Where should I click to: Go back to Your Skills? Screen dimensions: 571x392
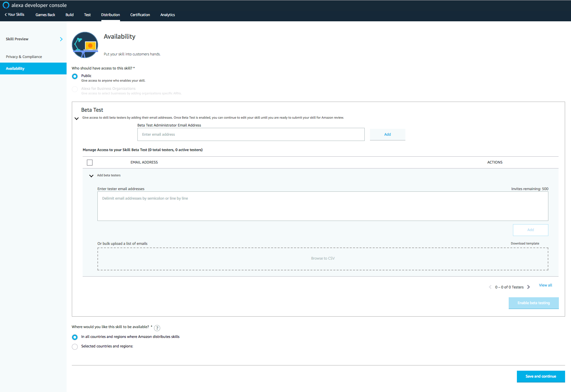point(14,15)
